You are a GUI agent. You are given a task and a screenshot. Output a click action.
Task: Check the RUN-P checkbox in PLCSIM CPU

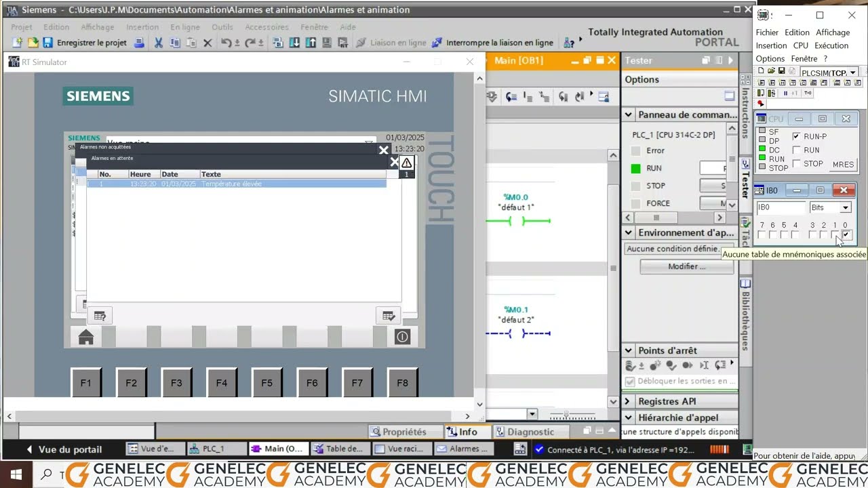[796, 136]
